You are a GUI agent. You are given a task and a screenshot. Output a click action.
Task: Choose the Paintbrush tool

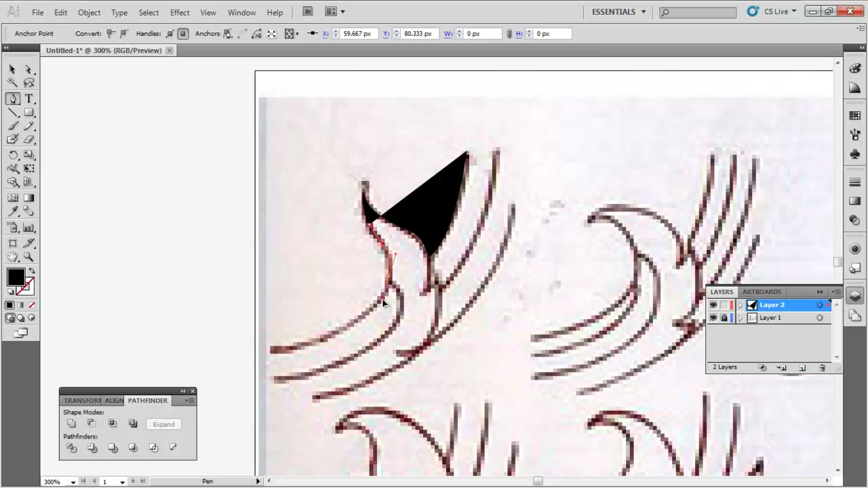point(12,126)
